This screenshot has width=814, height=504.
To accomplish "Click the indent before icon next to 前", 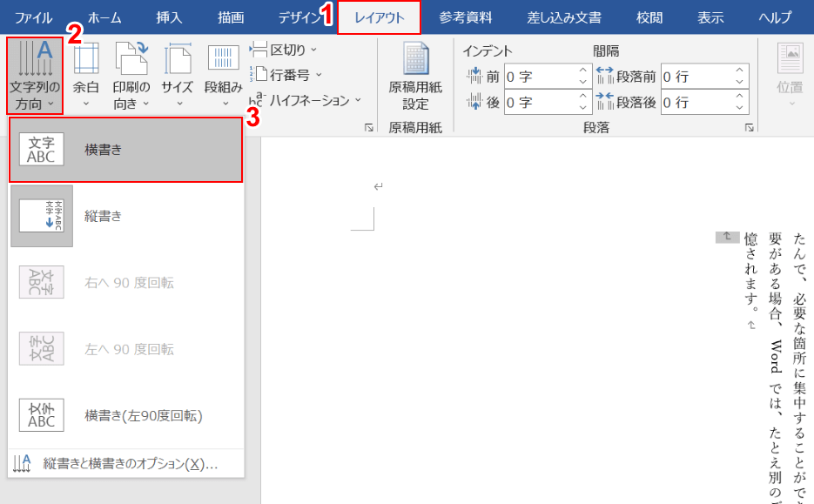I will [474, 77].
